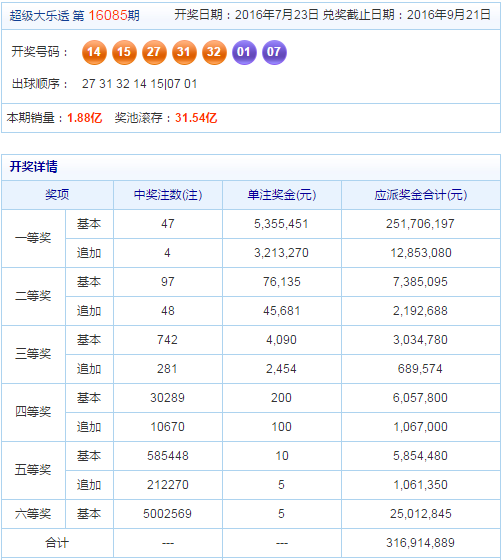Image resolution: width=503 pixels, height=560 pixels.
Task: Click the 中奖注数(注) column header
Action: tap(168, 195)
